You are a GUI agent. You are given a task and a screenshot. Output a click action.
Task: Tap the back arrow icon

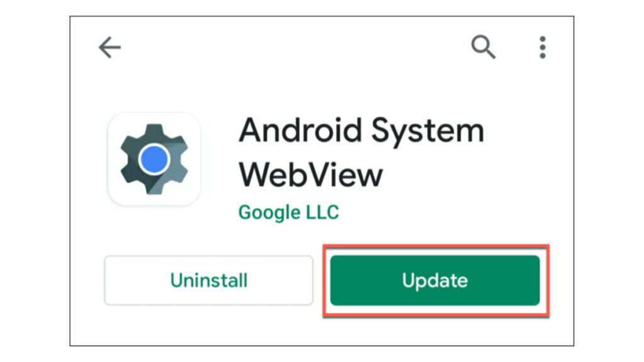tap(109, 47)
